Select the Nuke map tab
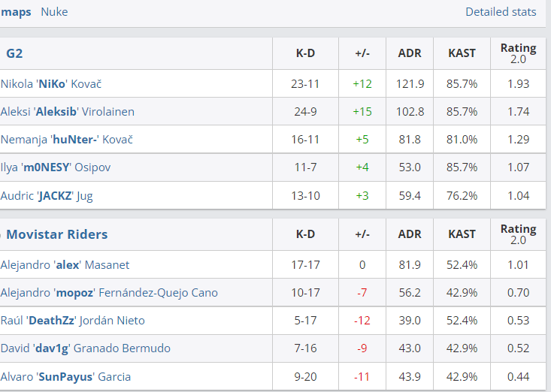The image size is (551, 392). point(54,12)
